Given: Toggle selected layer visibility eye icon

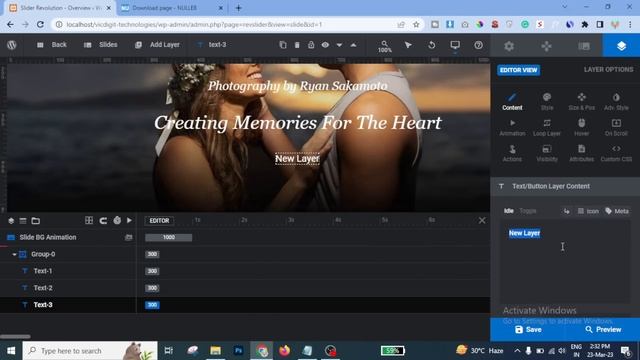Looking at the screenshot, I should [x=325, y=45].
